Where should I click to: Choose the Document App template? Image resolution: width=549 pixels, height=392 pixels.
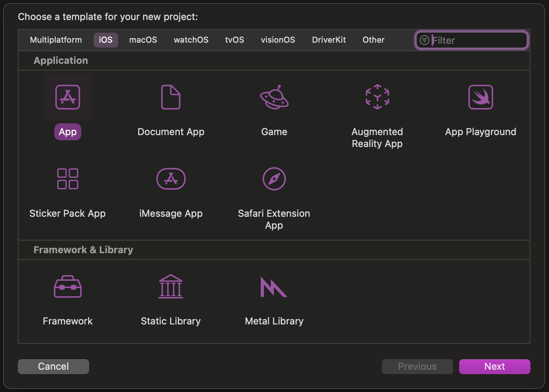click(x=171, y=97)
